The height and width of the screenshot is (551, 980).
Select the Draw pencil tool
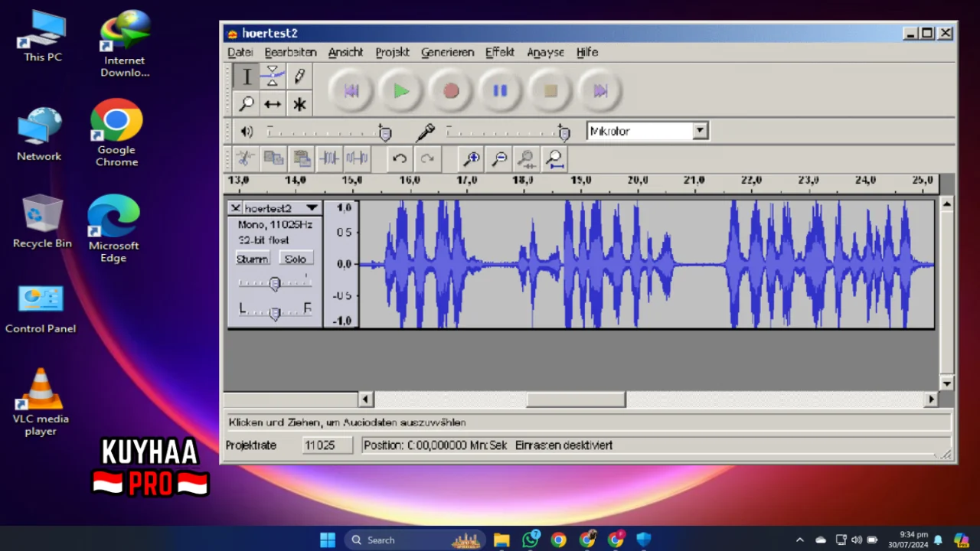(299, 77)
